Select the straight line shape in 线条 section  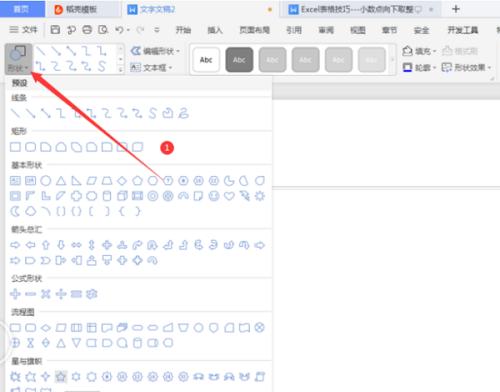[15, 113]
